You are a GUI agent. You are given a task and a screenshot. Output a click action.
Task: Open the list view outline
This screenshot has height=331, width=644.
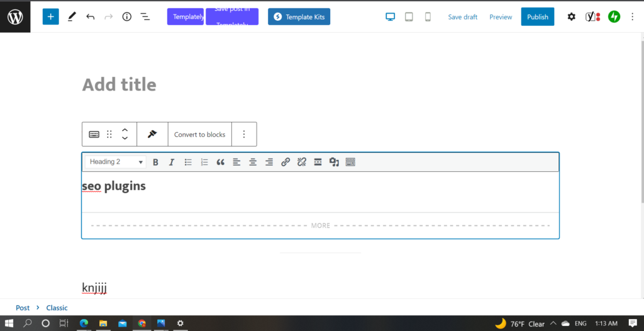click(145, 17)
